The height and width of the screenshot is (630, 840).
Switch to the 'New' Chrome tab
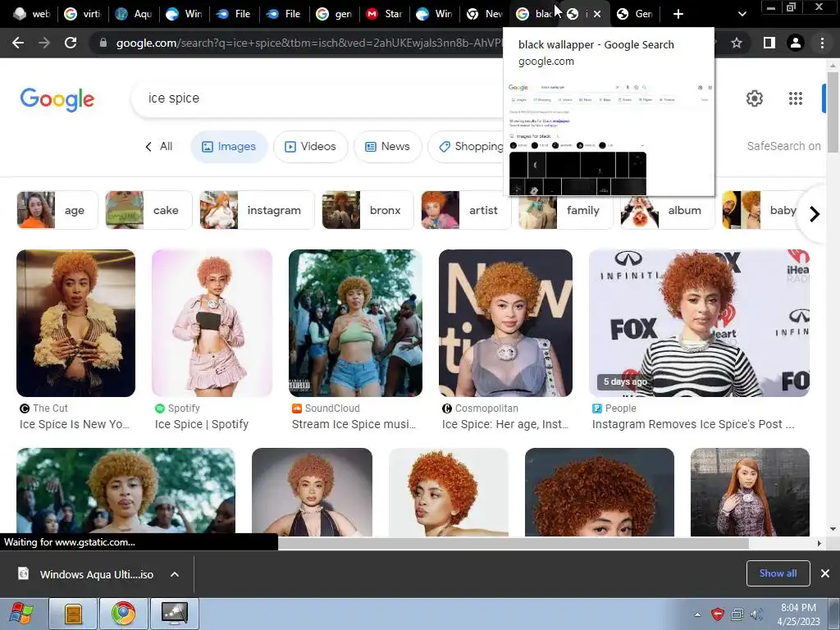click(485, 14)
